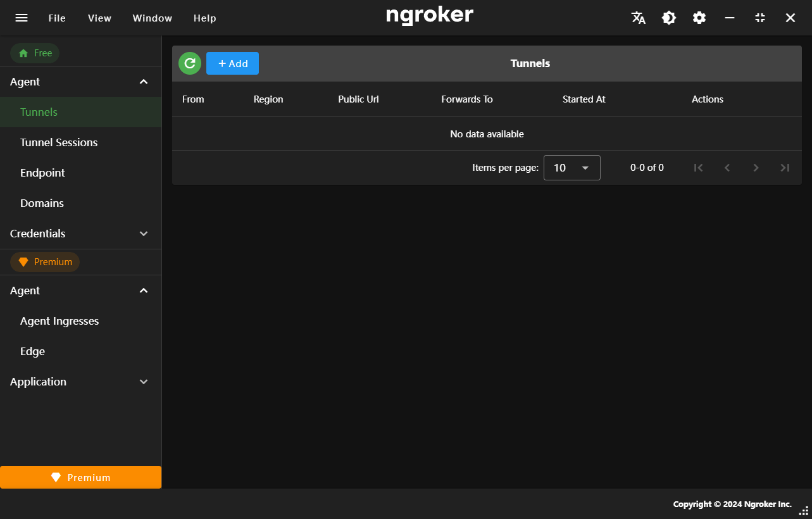Click the resize grip in footer corner
The width and height of the screenshot is (812, 519).
coord(804,510)
